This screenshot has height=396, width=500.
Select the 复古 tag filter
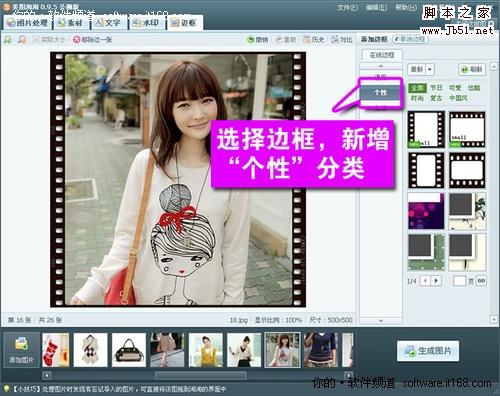click(x=436, y=98)
